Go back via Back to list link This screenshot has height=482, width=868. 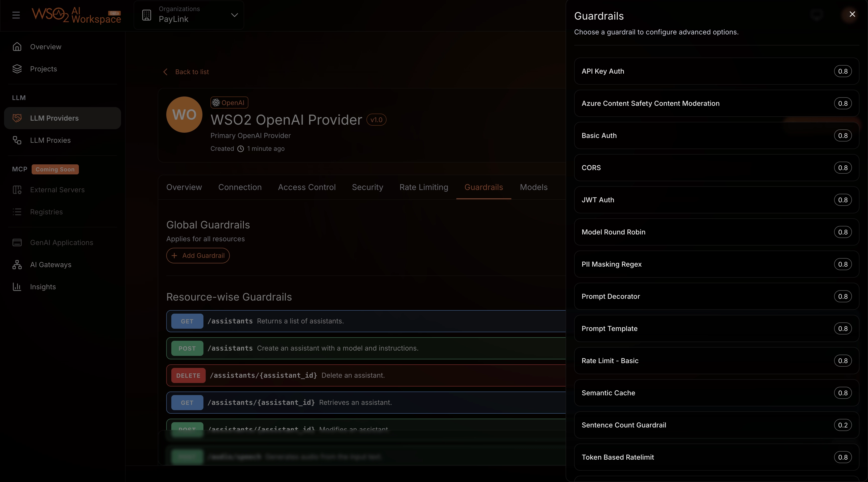tap(192, 72)
